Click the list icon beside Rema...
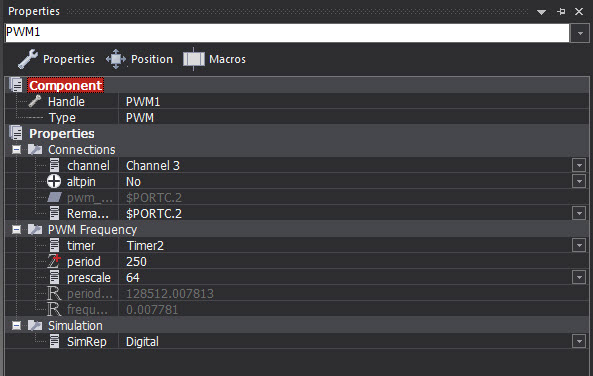593x376 pixels. click(54, 213)
